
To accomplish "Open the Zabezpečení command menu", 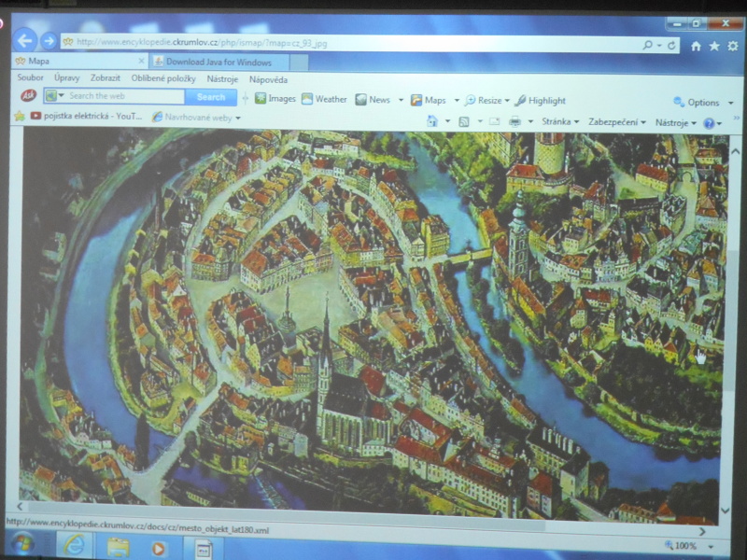I will [617, 122].
